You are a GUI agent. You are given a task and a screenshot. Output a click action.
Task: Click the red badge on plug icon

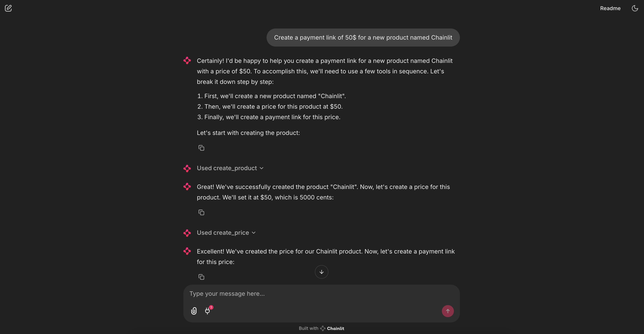coord(211,307)
